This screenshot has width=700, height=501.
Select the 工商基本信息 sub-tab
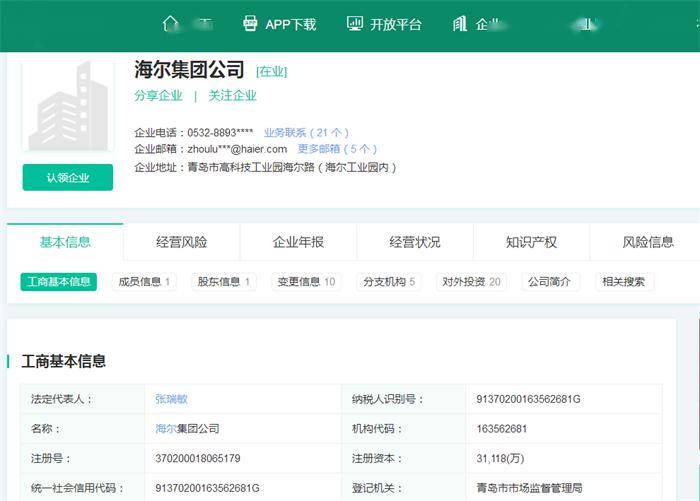[58, 282]
